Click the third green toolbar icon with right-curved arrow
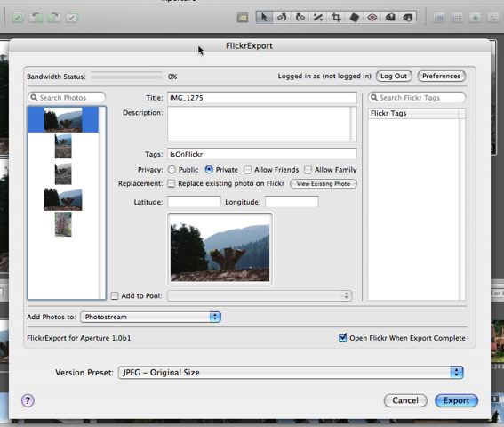The height and width of the screenshot is (427, 504). (53, 18)
